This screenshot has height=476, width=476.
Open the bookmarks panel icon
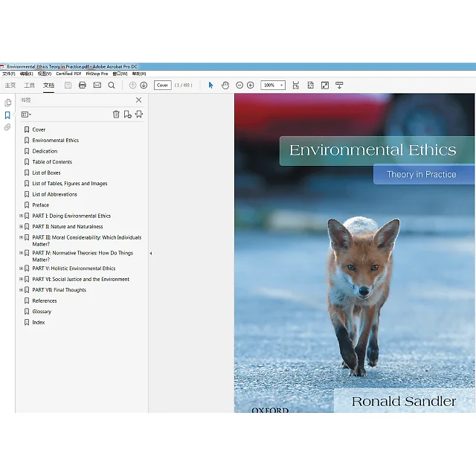pyautogui.click(x=7, y=115)
